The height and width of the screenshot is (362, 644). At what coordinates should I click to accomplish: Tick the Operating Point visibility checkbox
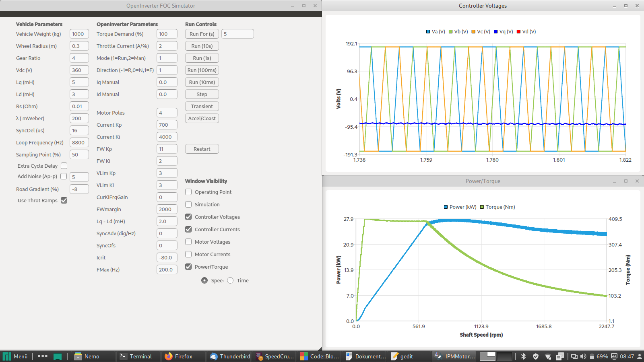pyautogui.click(x=188, y=192)
